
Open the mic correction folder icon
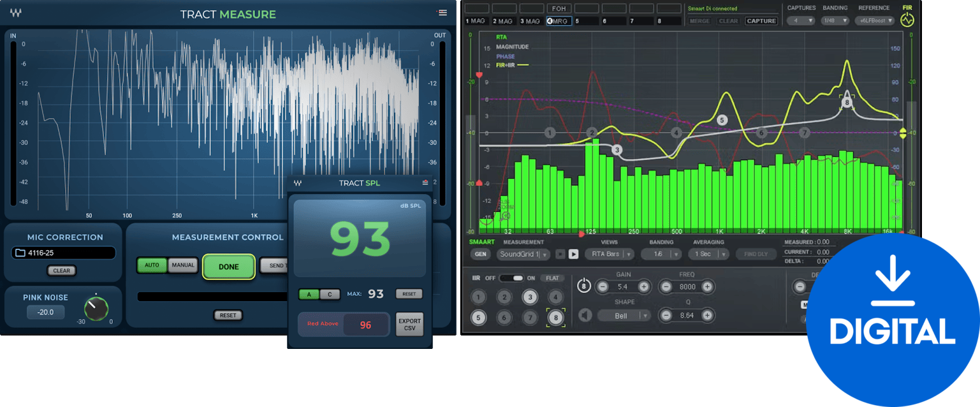point(20,253)
